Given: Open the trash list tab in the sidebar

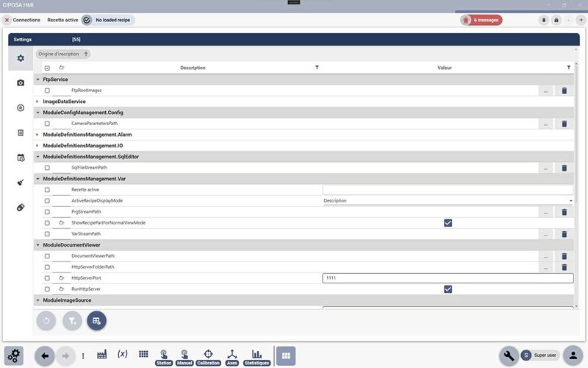Looking at the screenshot, I should coord(21,133).
